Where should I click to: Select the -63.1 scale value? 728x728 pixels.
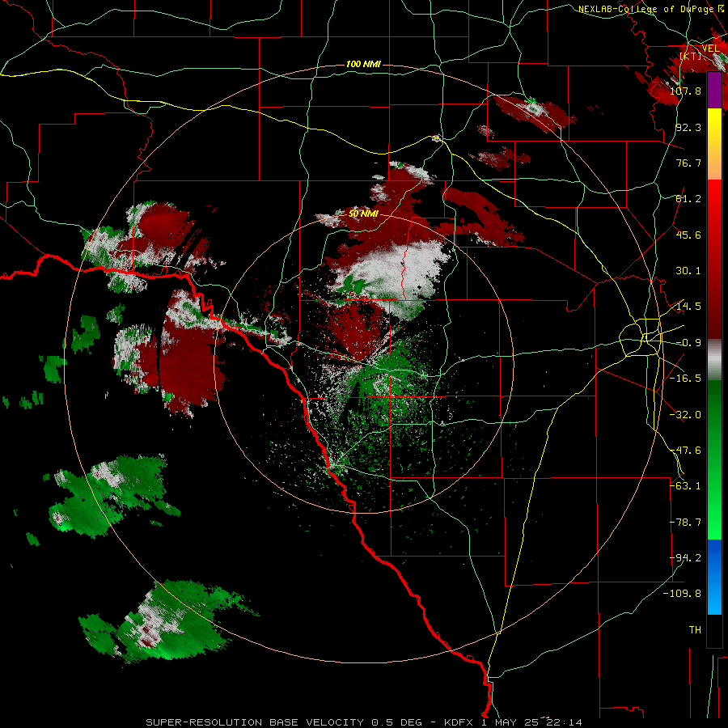(685, 486)
